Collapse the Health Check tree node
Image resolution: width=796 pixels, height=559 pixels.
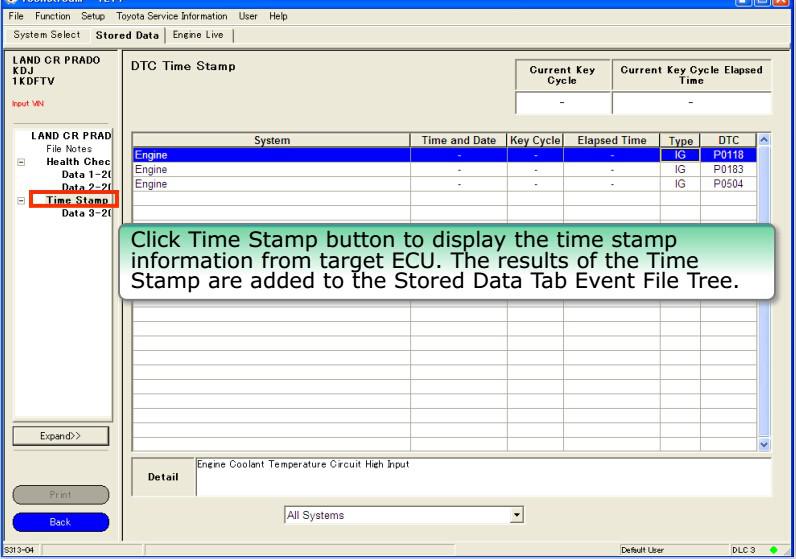pyautogui.click(x=21, y=162)
